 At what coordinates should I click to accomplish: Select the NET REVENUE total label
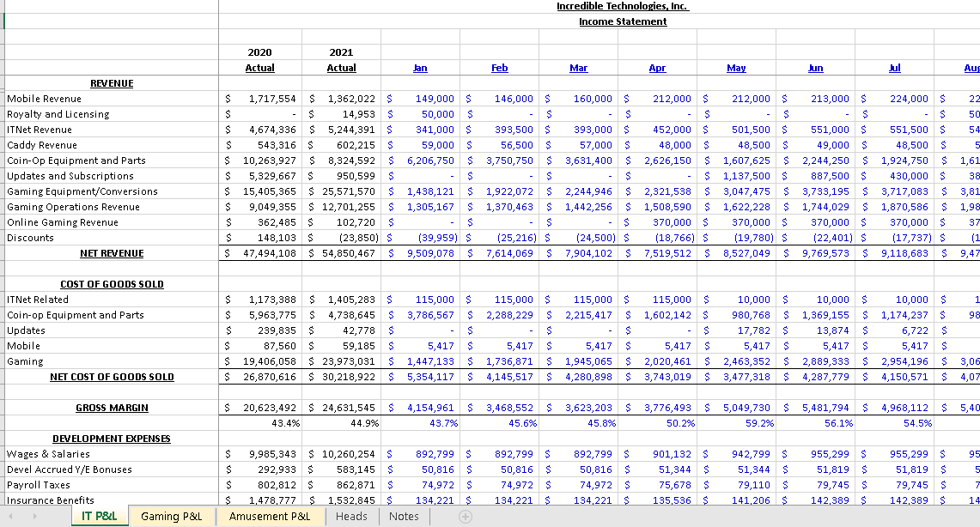tap(112, 253)
